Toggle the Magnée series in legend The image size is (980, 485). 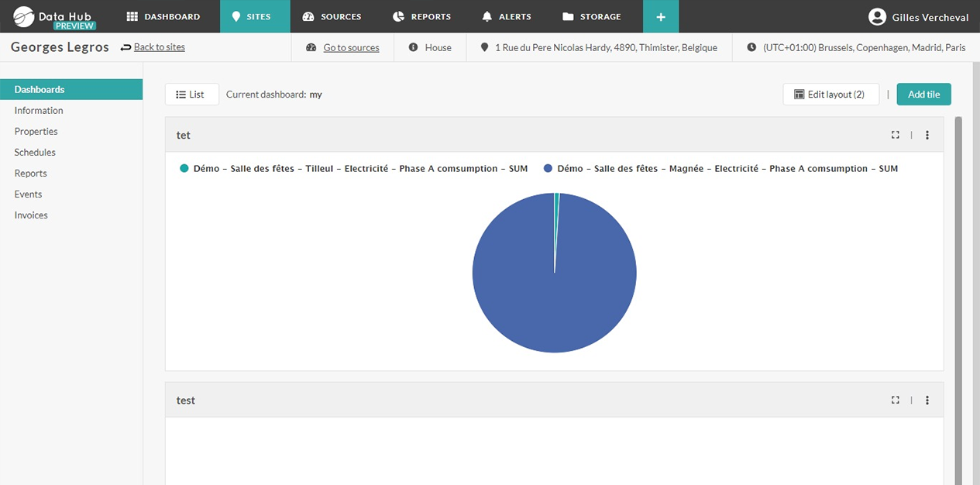pyautogui.click(x=720, y=168)
